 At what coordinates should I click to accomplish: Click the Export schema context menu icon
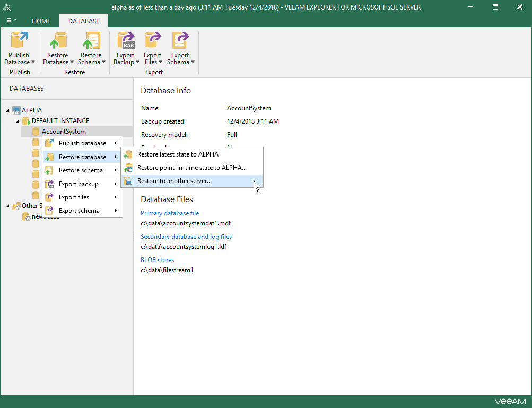click(x=49, y=211)
